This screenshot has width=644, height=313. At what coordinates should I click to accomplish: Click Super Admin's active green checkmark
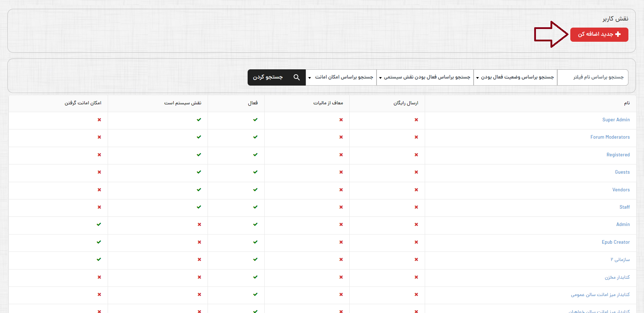tap(255, 120)
